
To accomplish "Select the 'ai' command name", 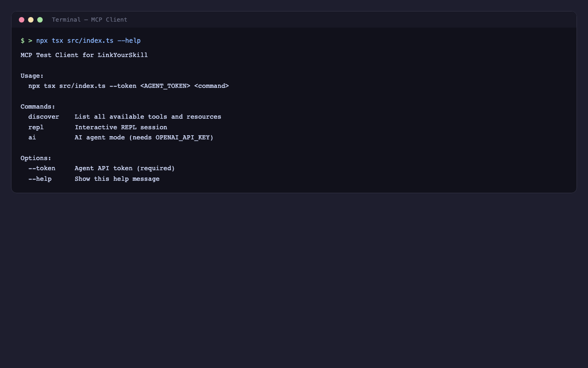I will click(32, 138).
